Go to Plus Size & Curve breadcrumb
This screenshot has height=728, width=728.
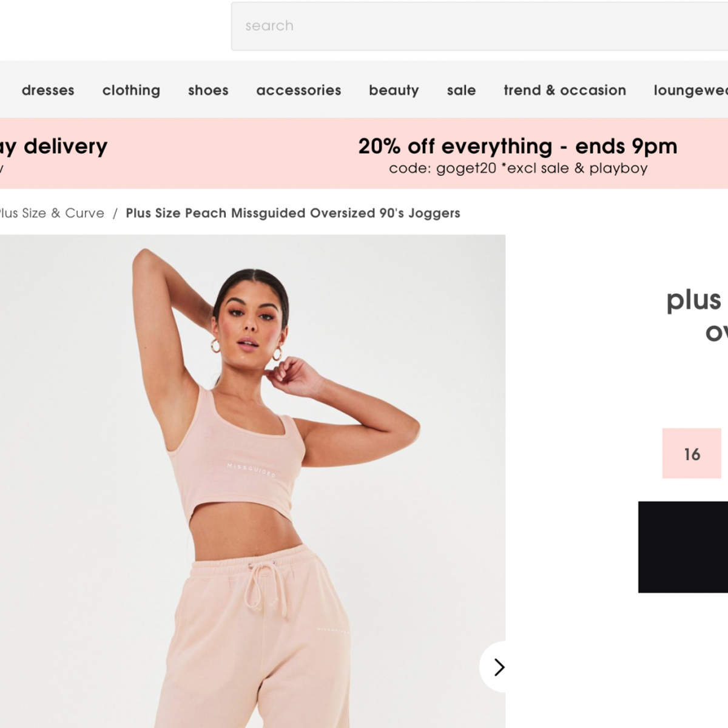(52, 214)
